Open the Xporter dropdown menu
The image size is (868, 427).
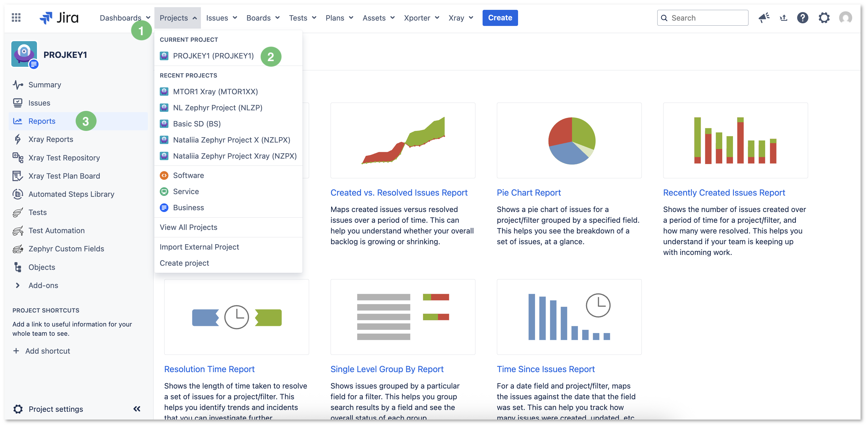(x=421, y=18)
